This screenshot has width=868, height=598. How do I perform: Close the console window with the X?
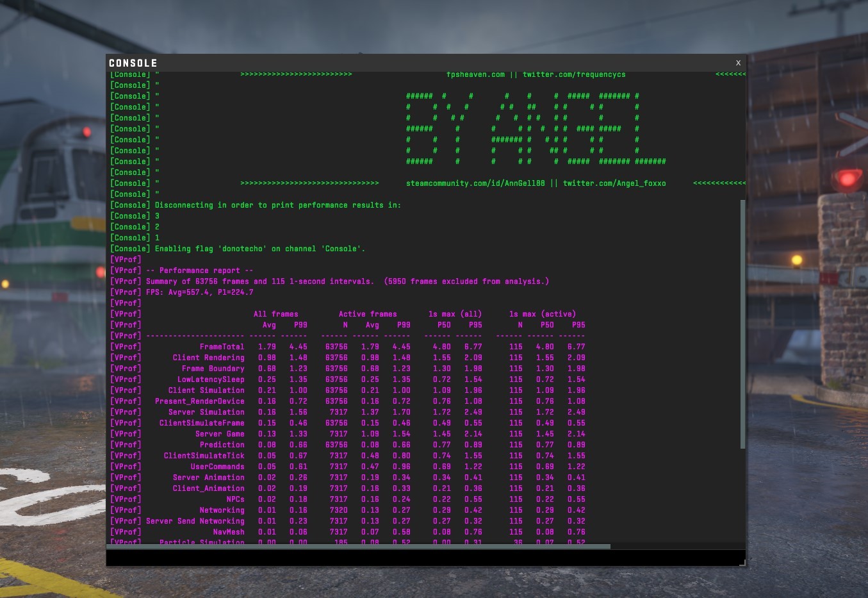[x=738, y=63]
